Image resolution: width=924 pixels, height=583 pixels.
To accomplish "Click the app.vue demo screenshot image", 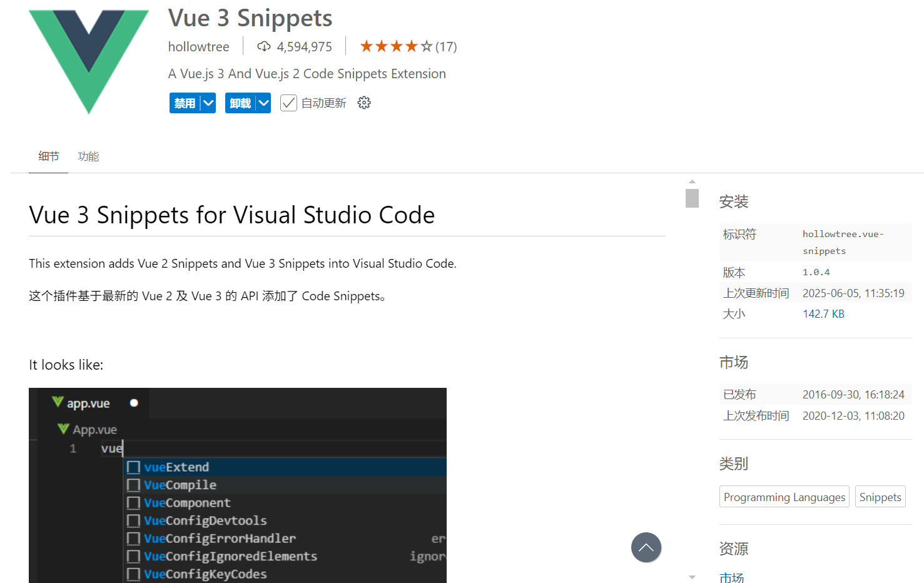I will (238, 485).
